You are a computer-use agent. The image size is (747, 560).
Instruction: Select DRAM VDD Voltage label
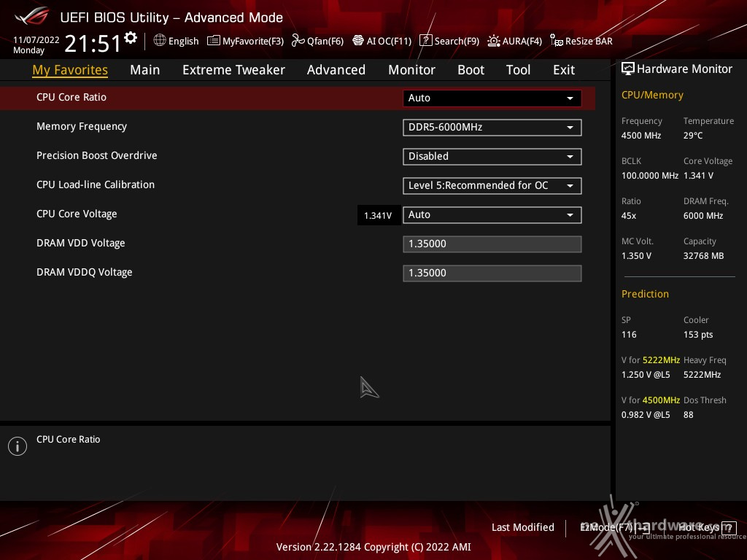coord(80,244)
